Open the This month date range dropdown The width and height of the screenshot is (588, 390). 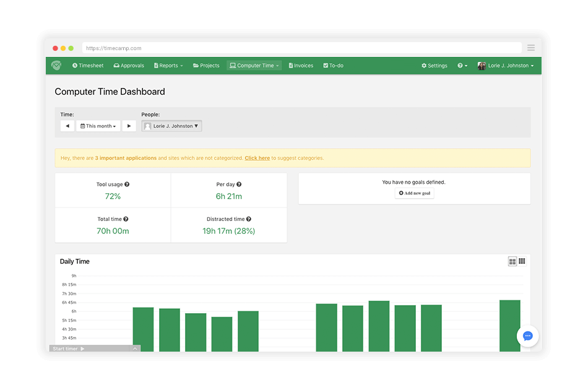(98, 126)
